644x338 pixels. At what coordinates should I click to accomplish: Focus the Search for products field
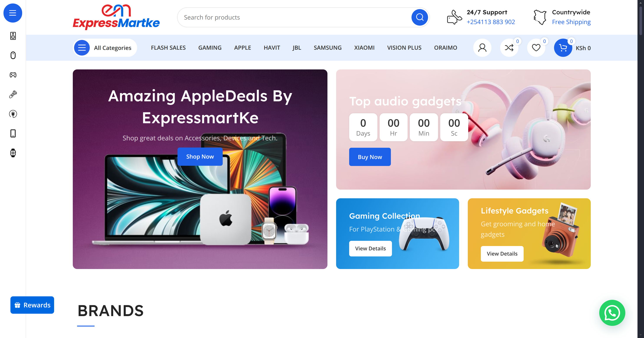[295, 17]
